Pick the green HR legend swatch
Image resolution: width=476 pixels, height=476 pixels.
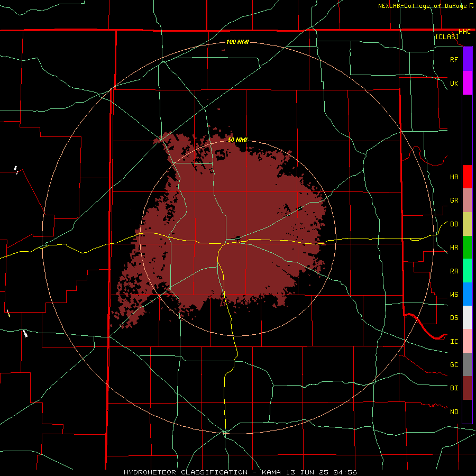click(467, 248)
